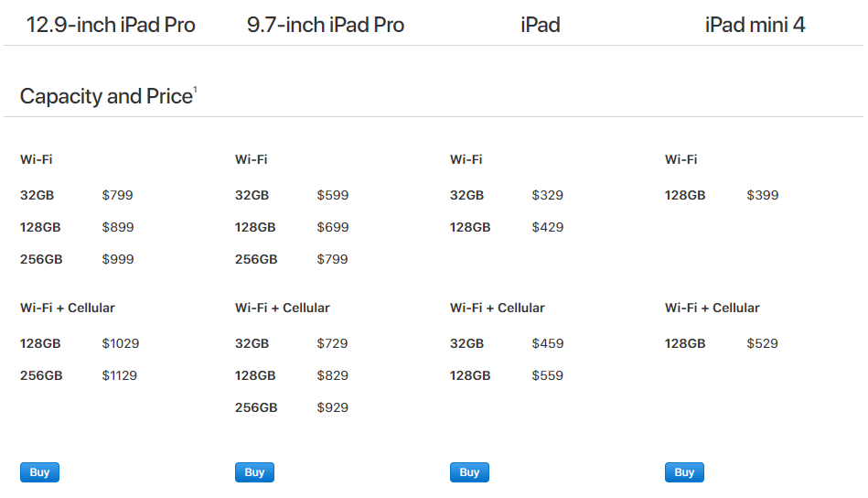Click Buy button under 9.7-inch iPad Pro

[x=254, y=472]
